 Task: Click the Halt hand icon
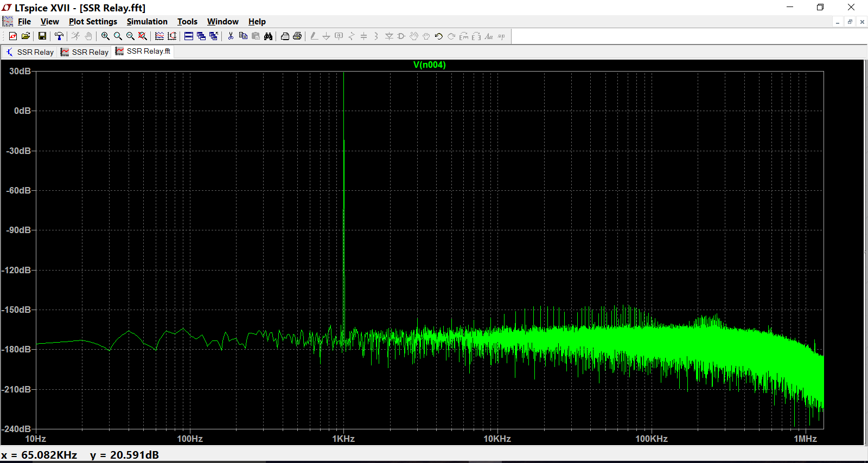[88, 36]
